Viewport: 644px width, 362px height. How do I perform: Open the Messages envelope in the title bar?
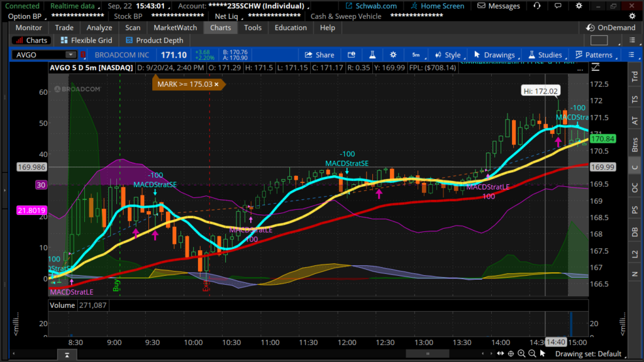(x=498, y=6)
